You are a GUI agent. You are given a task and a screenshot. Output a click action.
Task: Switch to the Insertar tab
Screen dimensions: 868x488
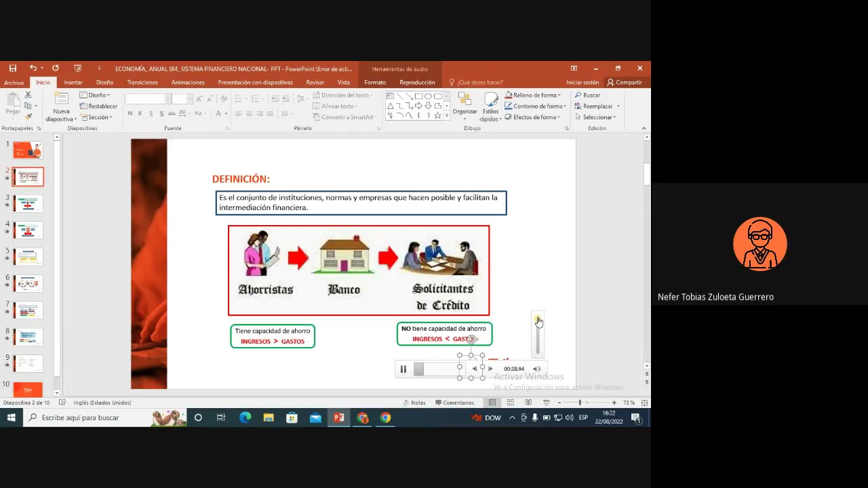73,83
